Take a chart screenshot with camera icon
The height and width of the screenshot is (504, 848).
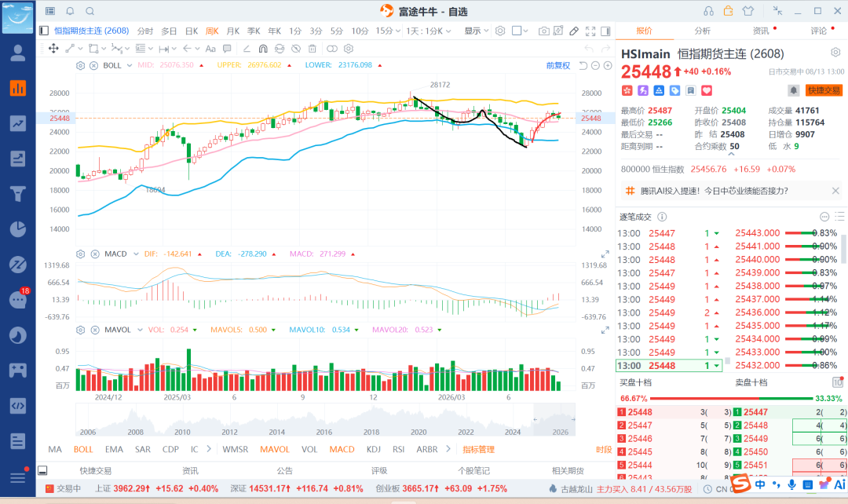(543, 31)
